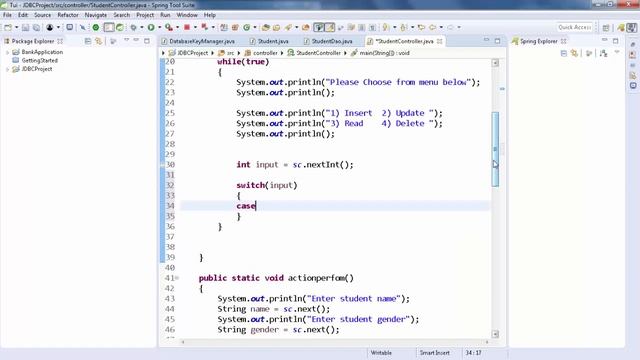Switch to Student.java tab
The width and height of the screenshot is (640, 360).
coord(269,41)
